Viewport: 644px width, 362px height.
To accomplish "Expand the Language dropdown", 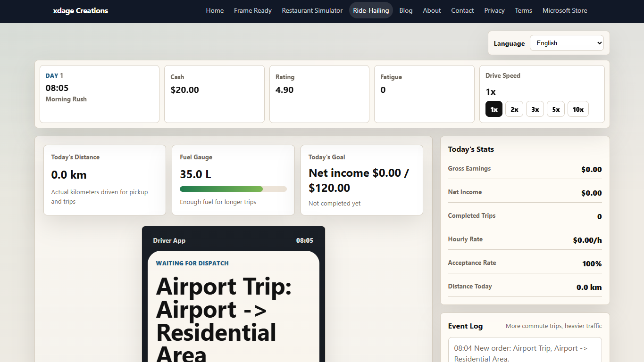I will [567, 43].
